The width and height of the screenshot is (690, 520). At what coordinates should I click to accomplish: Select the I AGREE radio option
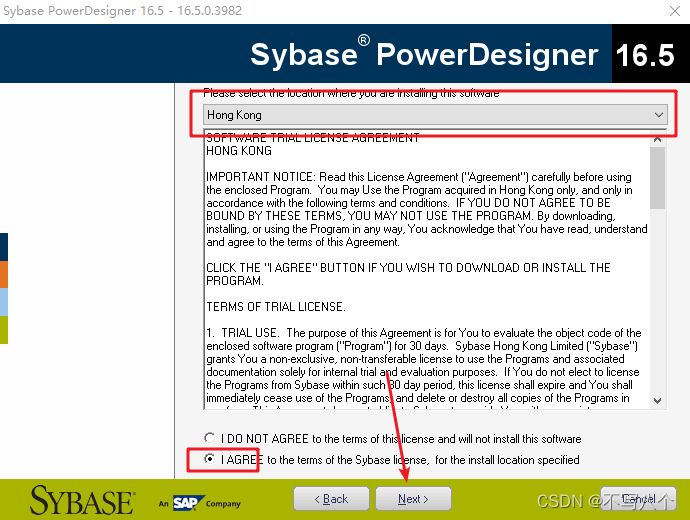point(209,459)
